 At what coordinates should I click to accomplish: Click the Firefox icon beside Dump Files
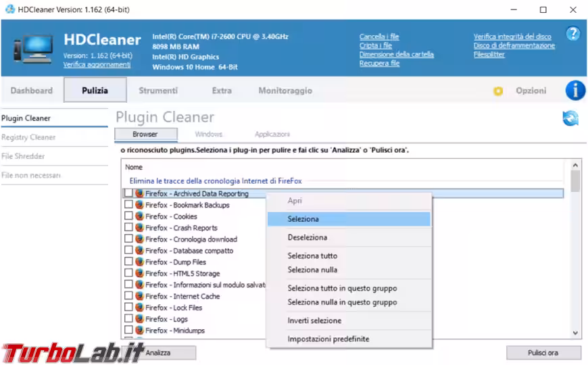pyautogui.click(x=139, y=262)
